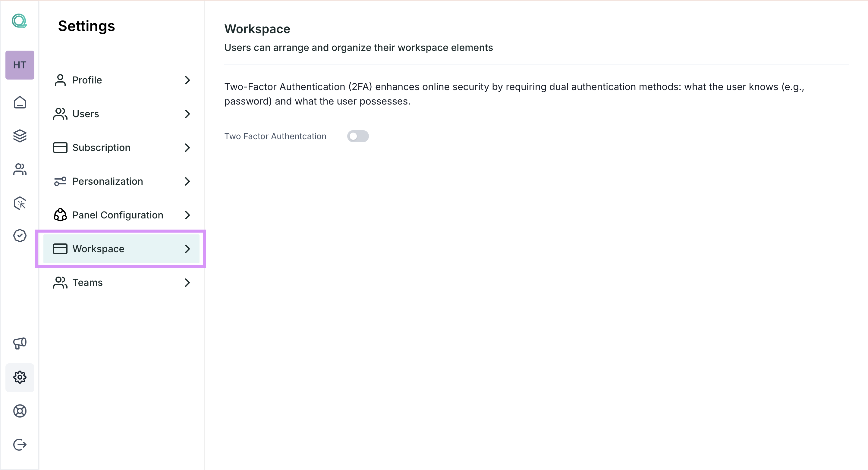Screen dimensions: 868x470
Task: Go to Home via the house icon
Action: pos(20,102)
